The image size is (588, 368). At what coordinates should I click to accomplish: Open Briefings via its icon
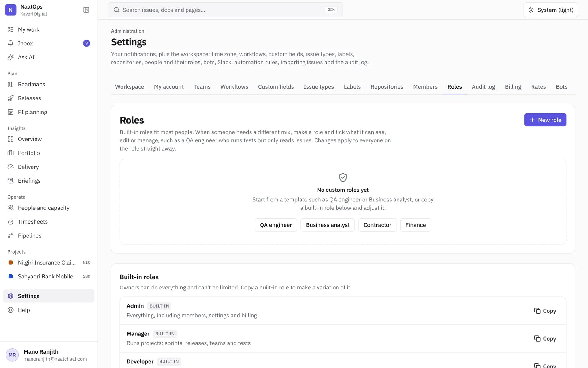[x=11, y=181]
